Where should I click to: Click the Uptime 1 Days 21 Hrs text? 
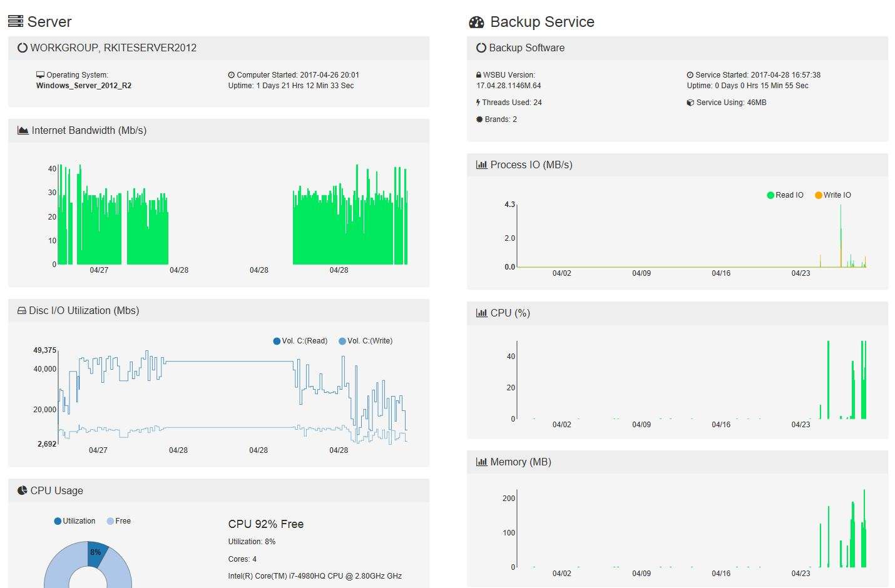(x=291, y=86)
